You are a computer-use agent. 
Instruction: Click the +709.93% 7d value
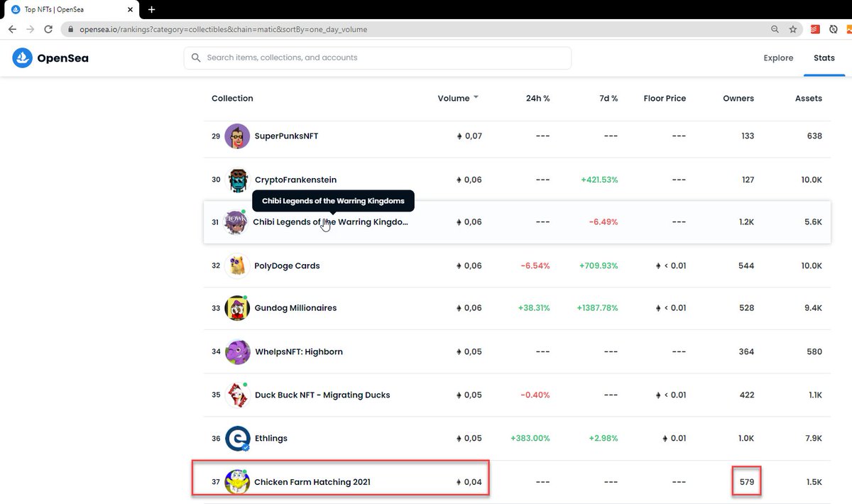599,265
